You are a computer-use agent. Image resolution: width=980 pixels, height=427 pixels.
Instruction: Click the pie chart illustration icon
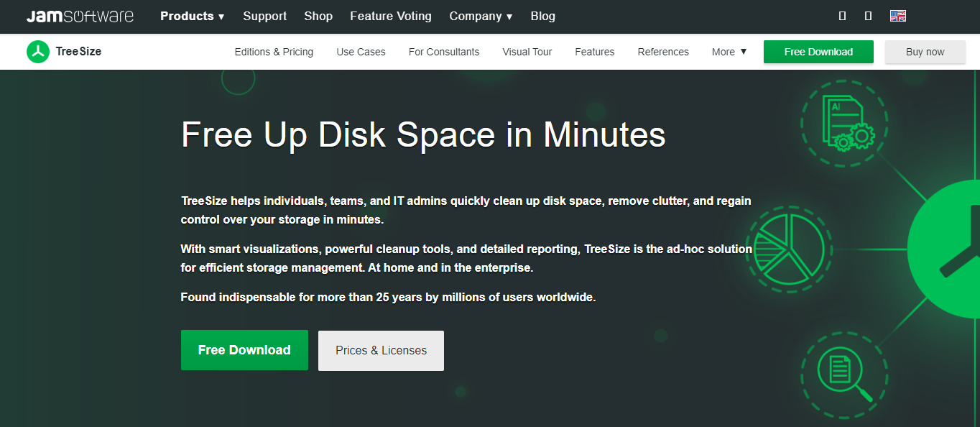point(788,248)
